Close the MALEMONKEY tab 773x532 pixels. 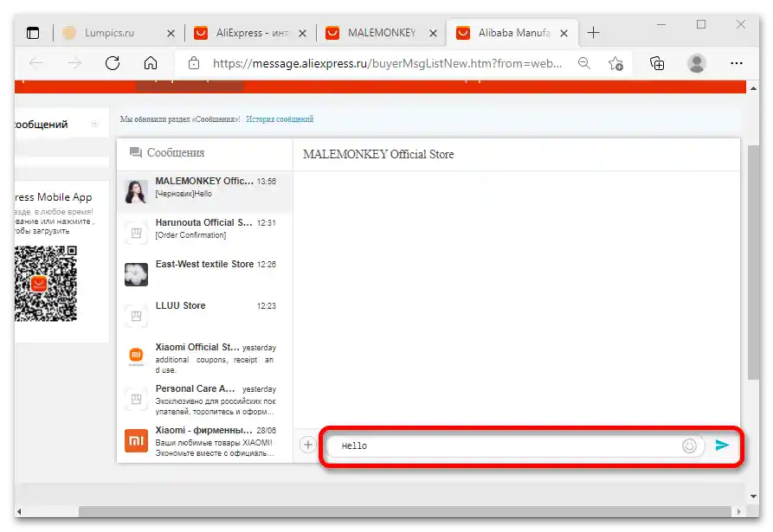pos(434,34)
